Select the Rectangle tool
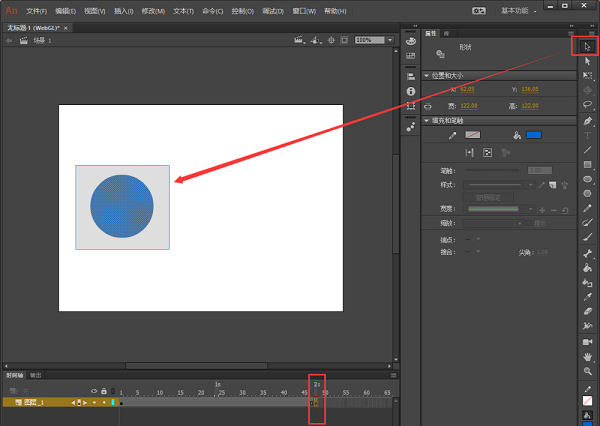Viewport: 600px width, 426px height. click(587, 164)
